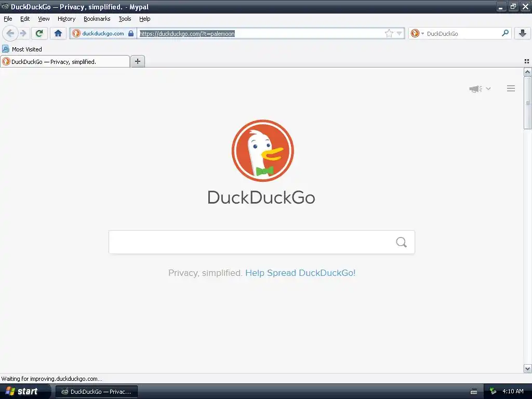
Task: Open the Windows start menu
Action: click(x=24, y=391)
